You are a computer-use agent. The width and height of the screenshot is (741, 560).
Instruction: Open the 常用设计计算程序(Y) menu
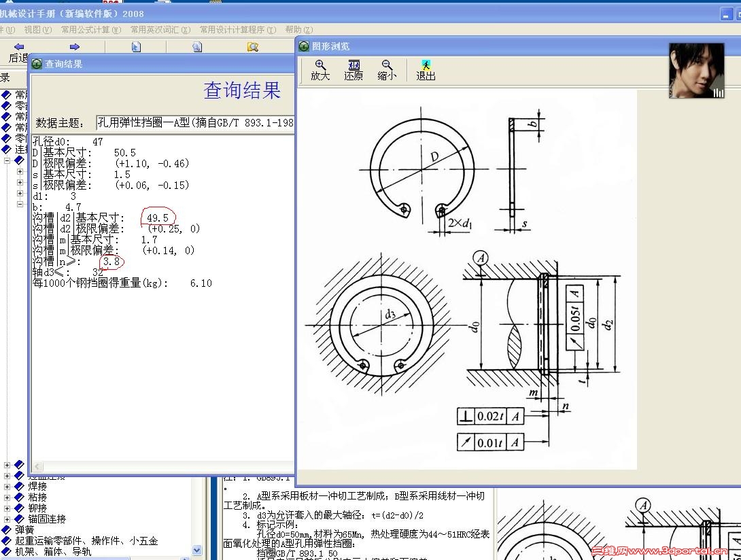click(x=238, y=30)
